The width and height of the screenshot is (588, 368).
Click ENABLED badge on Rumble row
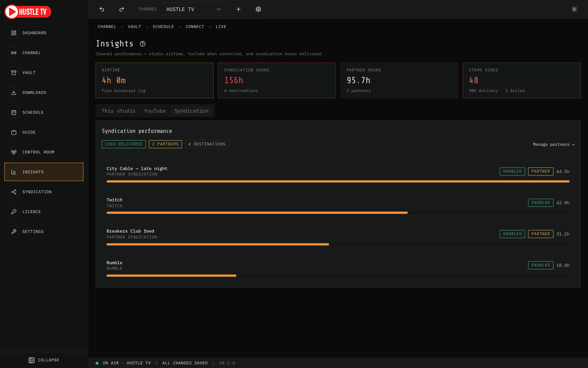541,265
